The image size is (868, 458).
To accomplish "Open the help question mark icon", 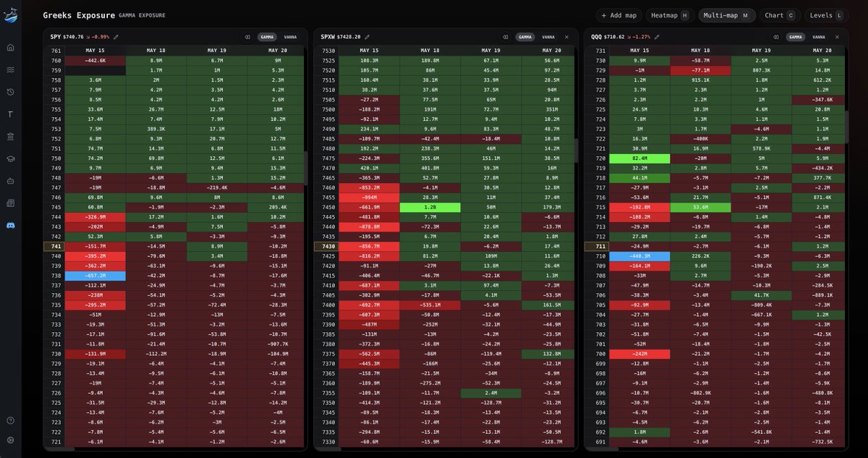I will click(x=10, y=420).
